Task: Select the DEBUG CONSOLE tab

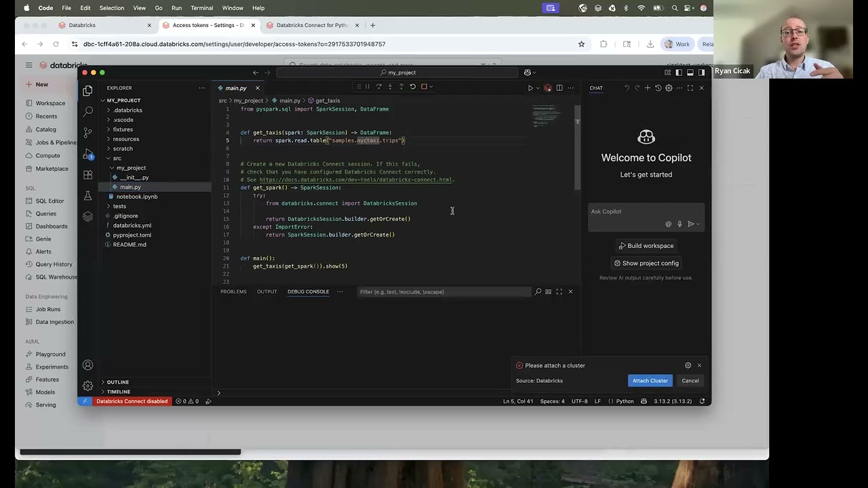Action: (308, 292)
